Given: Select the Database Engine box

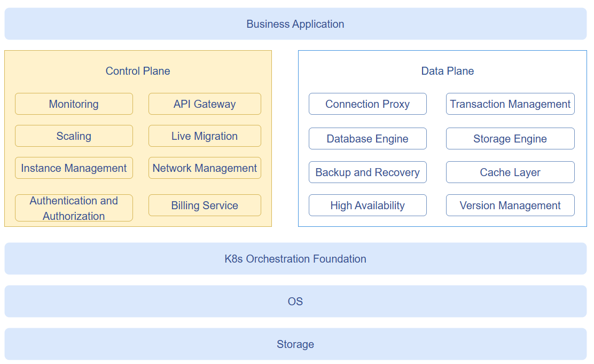Looking at the screenshot, I should pyautogui.click(x=368, y=138).
